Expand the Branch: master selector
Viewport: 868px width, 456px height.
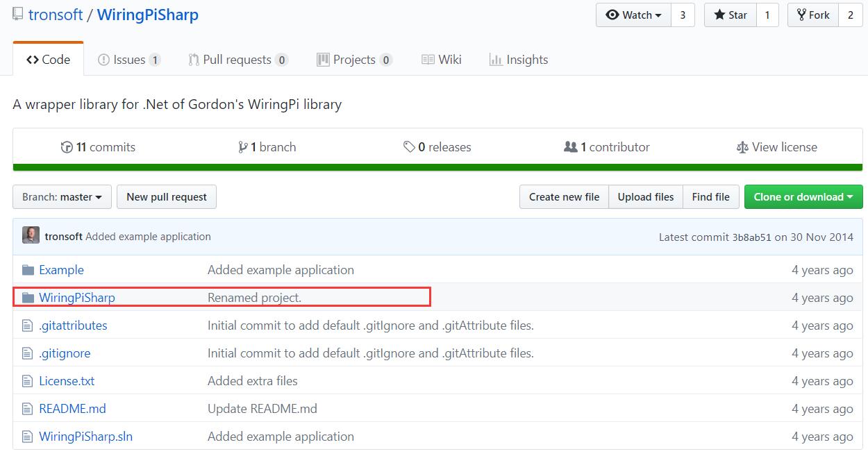[x=62, y=197]
